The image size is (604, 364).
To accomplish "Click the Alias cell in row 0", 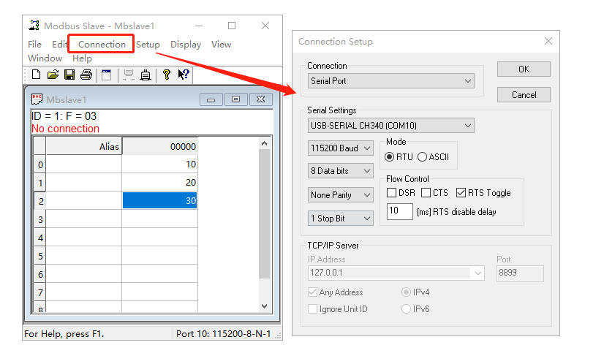I will [83, 164].
